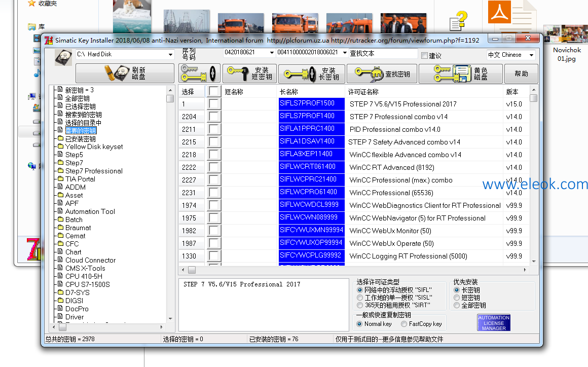Open the Favorites star item in Explorer window
This screenshot has width=588, height=367.
43,4
